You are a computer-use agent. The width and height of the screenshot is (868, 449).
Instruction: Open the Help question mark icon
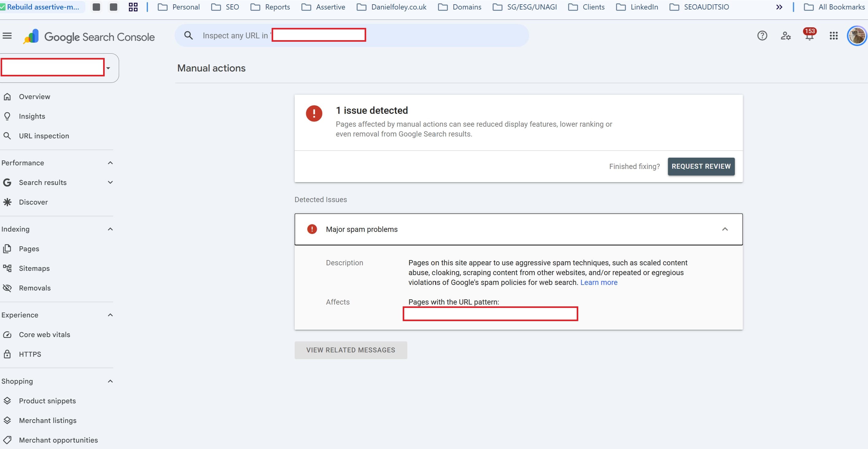pyautogui.click(x=762, y=36)
